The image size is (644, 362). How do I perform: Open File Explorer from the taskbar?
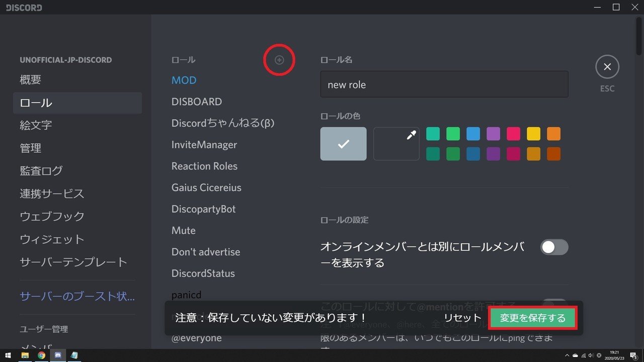pyautogui.click(x=25, y=355)
